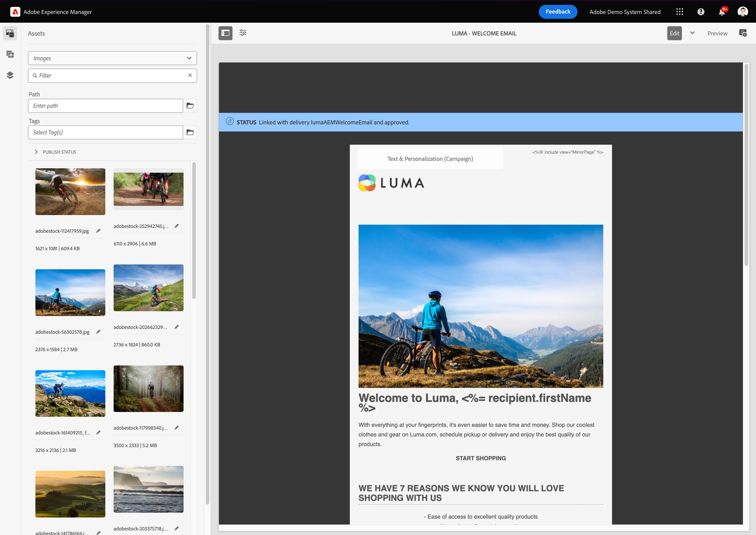Click into the Filter search field
The width and height of the screenshot is (756, 535).
point(112,75)
